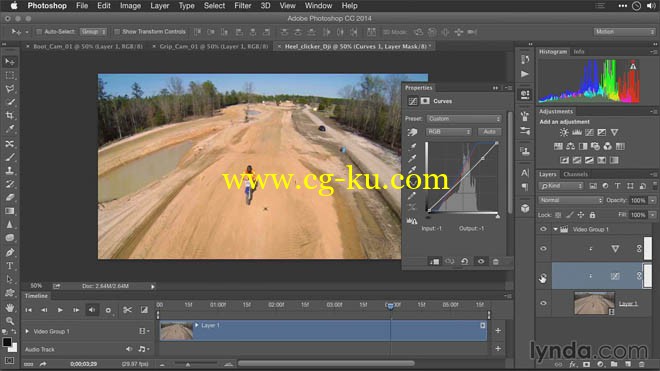Click the add media plus on video track
This screenshot has width=660, height=371.
point(498,331)
